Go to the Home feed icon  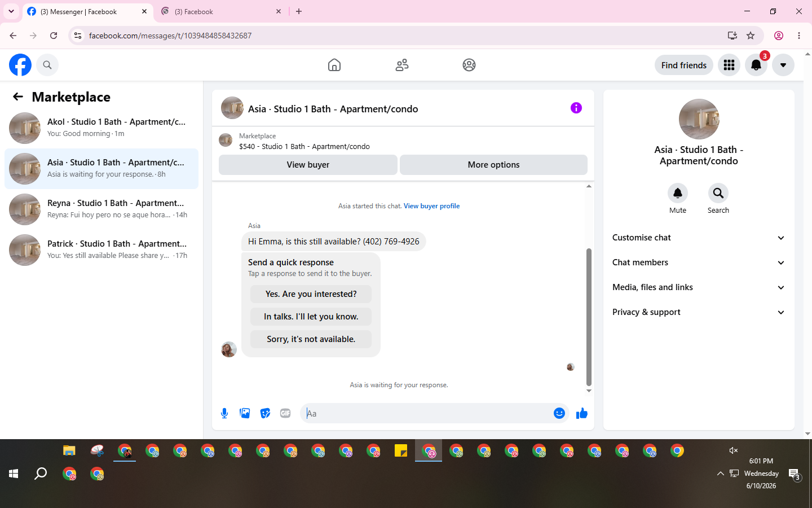[x=334, y=65]
